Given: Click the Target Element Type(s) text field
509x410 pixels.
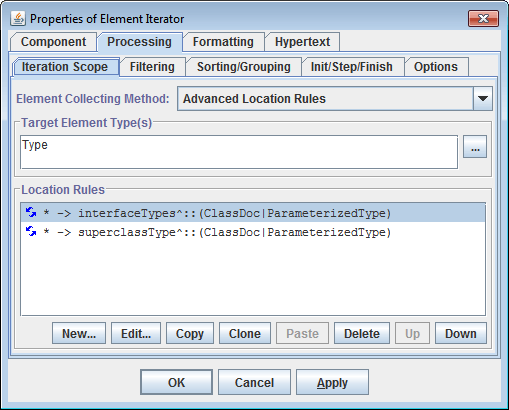Looking at the screenshot, I should click(x=239, y=152).
